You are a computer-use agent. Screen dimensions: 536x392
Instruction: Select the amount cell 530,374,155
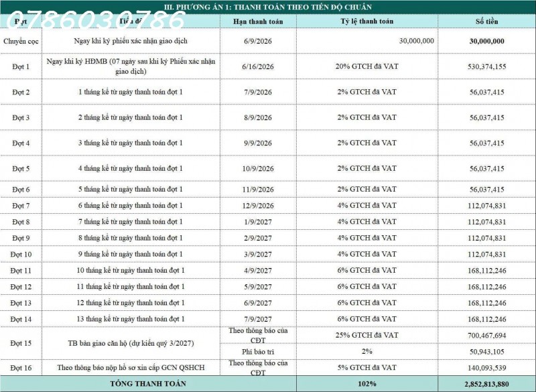[x=487, y=66]
